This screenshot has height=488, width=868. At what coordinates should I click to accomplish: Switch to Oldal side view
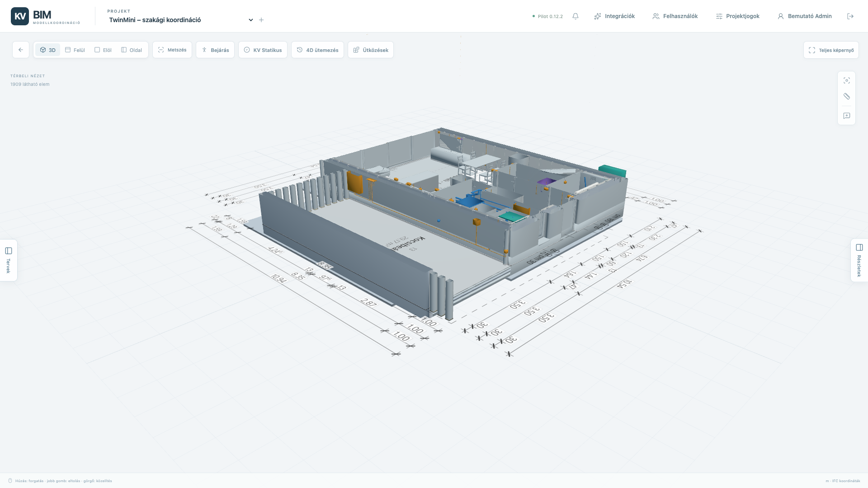coord(132,50)
